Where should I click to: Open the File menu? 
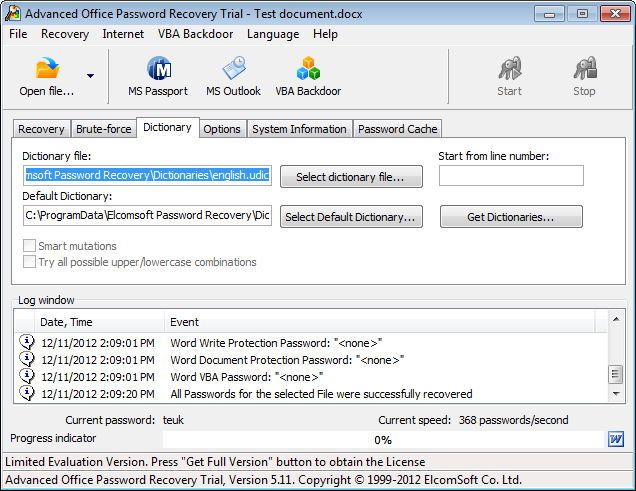click(x=18, y=34)
